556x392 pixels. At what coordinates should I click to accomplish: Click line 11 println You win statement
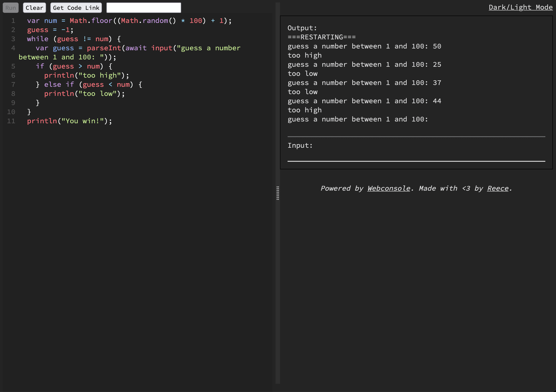[x=70, y=121]
